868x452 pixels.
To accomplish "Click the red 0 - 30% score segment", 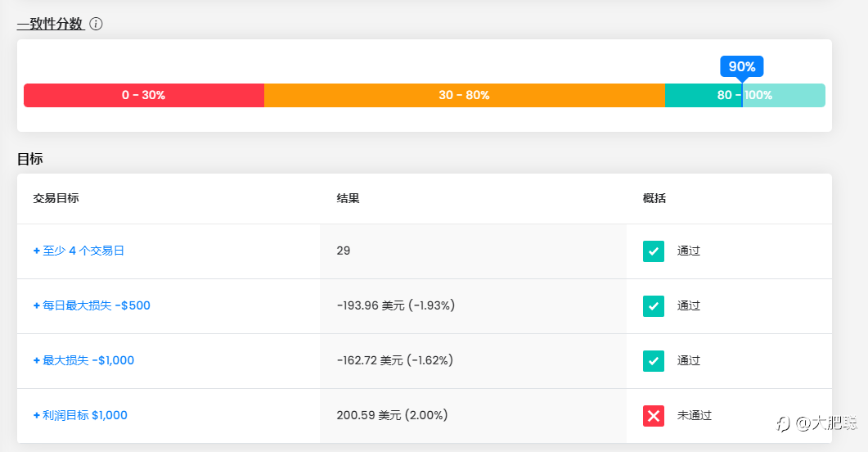I will [x=144, y=95].
